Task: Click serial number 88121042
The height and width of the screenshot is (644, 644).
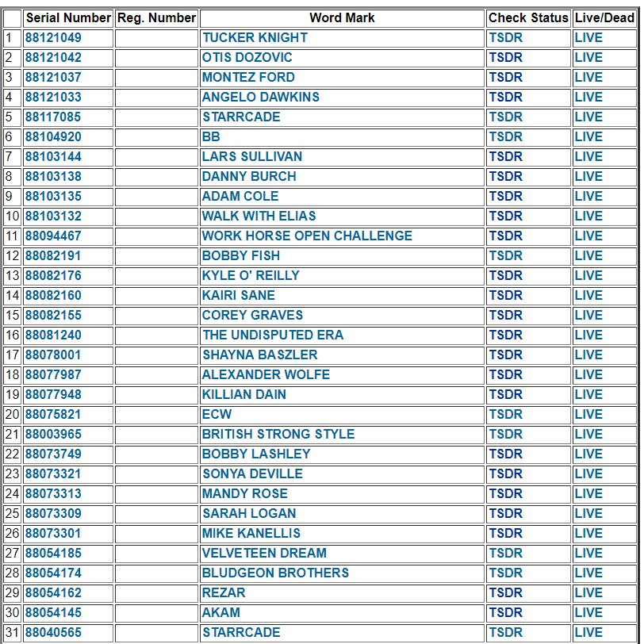Action: 53,57
